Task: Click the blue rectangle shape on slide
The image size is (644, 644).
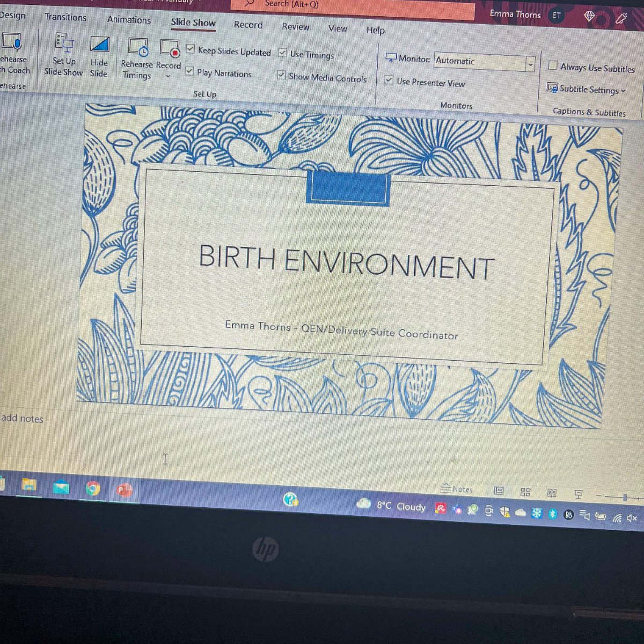Action: (x=348, y=188)
